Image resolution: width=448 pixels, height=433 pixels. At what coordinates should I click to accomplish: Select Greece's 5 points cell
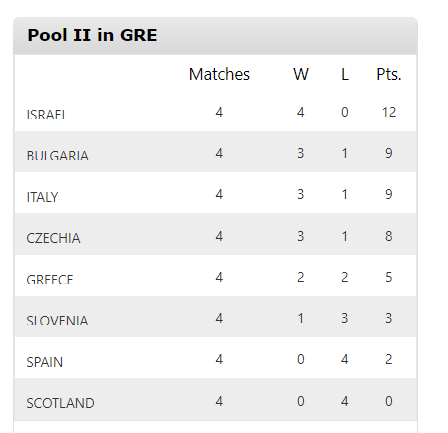coord(389,277)
